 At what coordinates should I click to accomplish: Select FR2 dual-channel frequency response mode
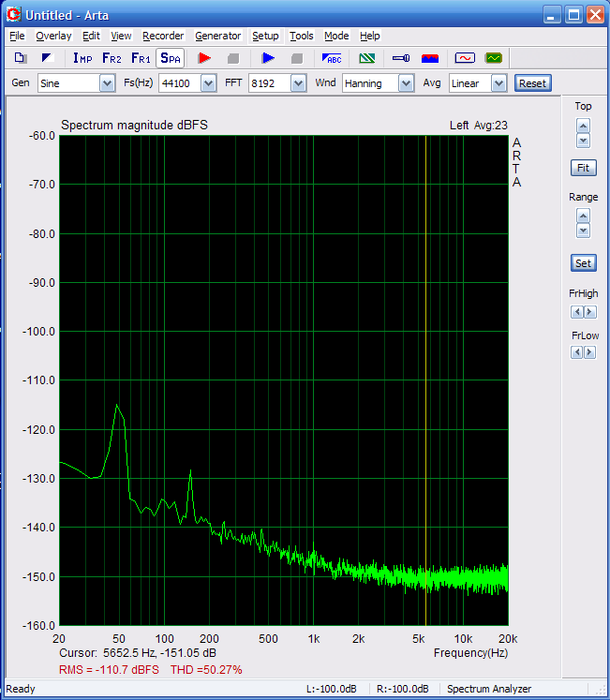pyautogui.click(x=112, y=58)
